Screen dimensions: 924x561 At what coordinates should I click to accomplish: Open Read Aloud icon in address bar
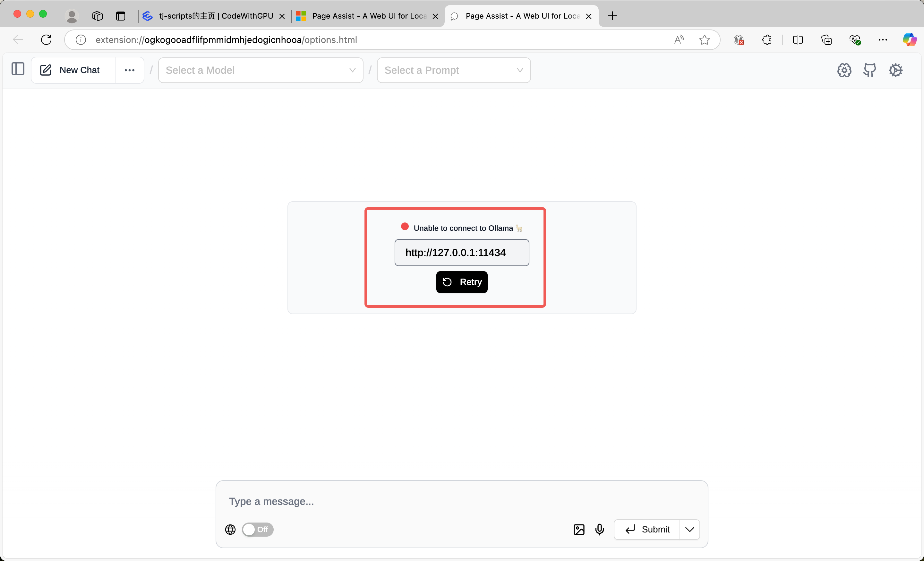click(679, 40)
